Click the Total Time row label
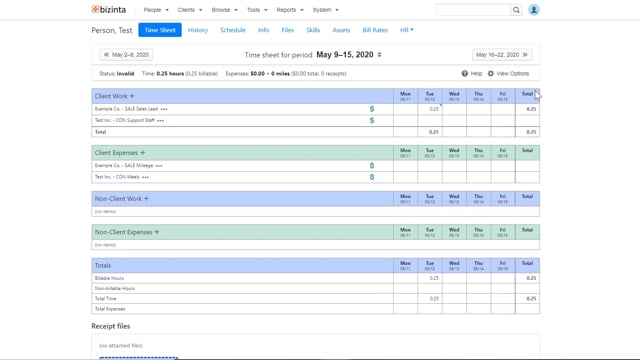Viewport: 640px width, 360px height. coord(106,298)
